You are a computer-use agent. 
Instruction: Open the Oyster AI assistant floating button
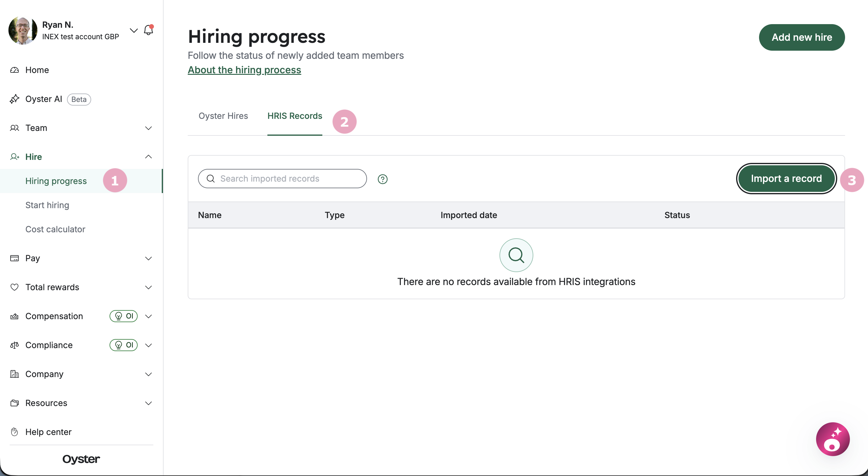(x=833, y=439)
